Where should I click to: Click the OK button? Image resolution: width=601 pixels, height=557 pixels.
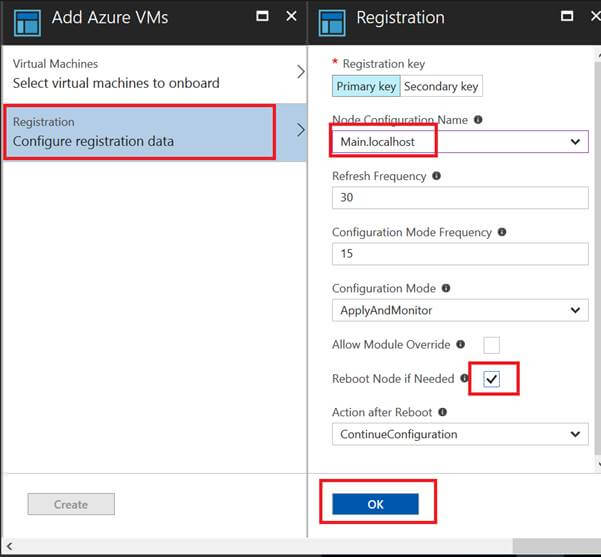click(x=375, y=504)
